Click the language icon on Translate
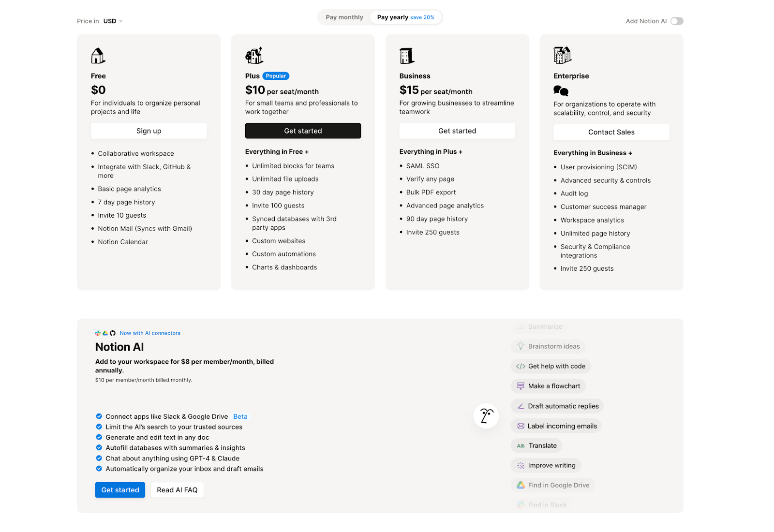The height and width of the screenshot is (532, 774). [521, 446]
